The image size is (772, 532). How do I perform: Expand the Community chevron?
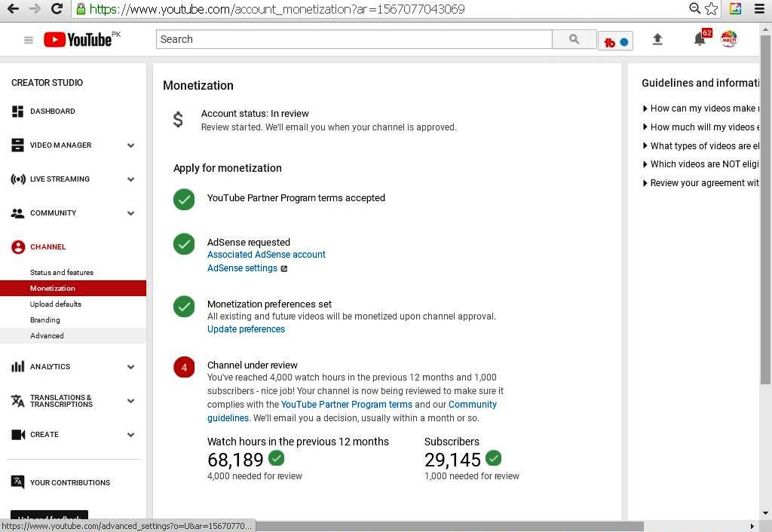[131, 213]
